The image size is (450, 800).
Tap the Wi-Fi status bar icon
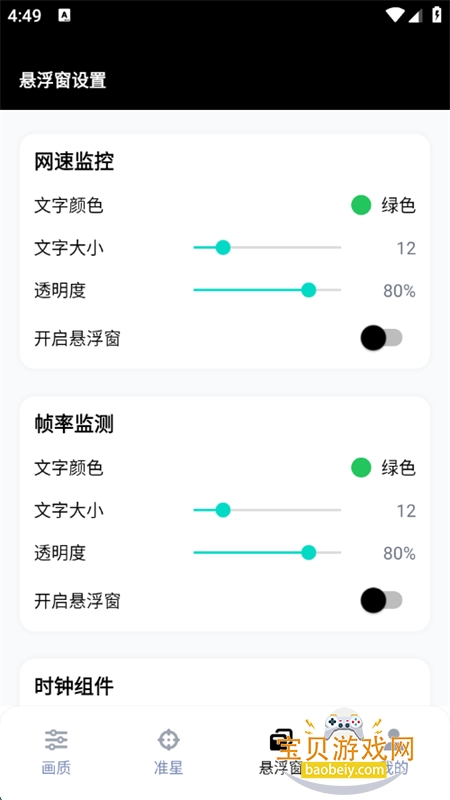pyautogui.click(x=394, y=15)
